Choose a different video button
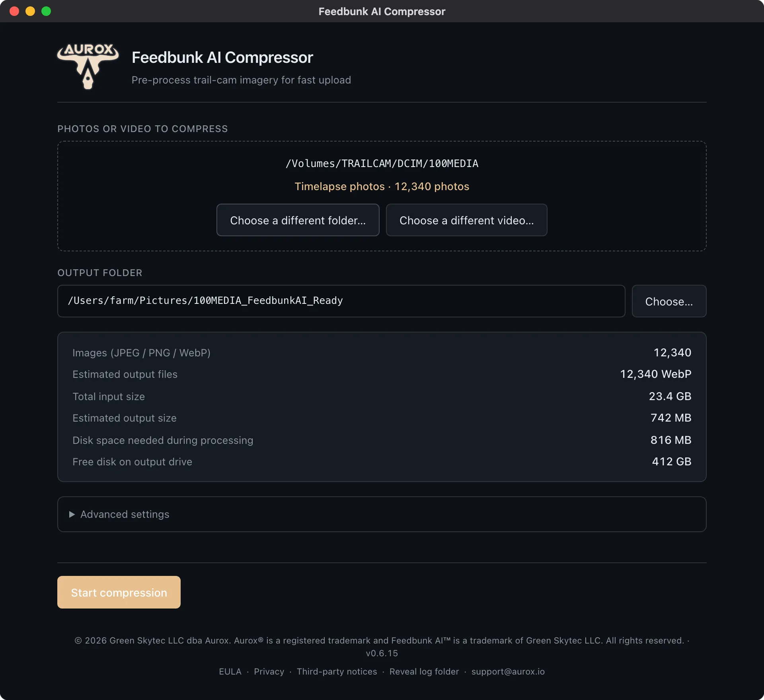 click(466, 220)
